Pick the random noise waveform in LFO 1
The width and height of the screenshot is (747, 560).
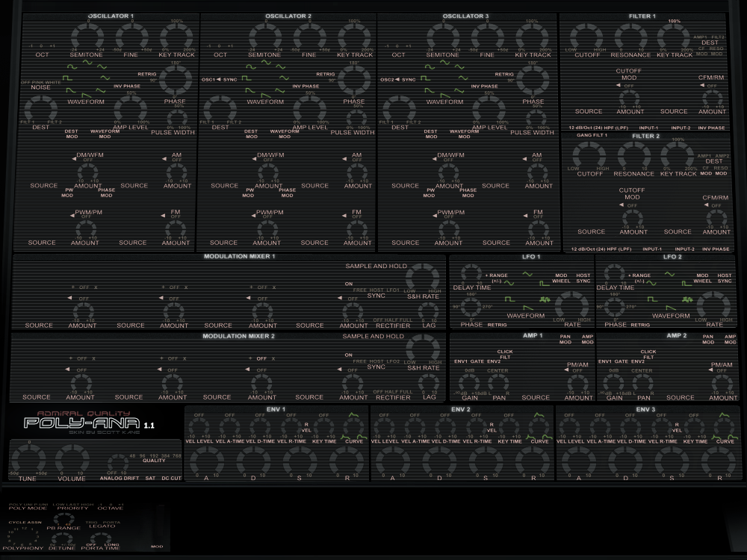pos(545,299)
